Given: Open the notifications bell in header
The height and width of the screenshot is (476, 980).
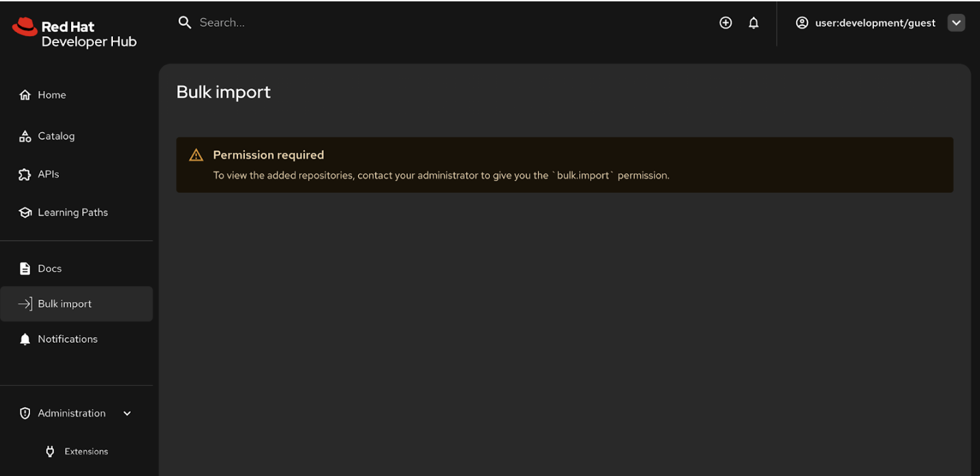Looking at the screenshot, I should 753,23.
